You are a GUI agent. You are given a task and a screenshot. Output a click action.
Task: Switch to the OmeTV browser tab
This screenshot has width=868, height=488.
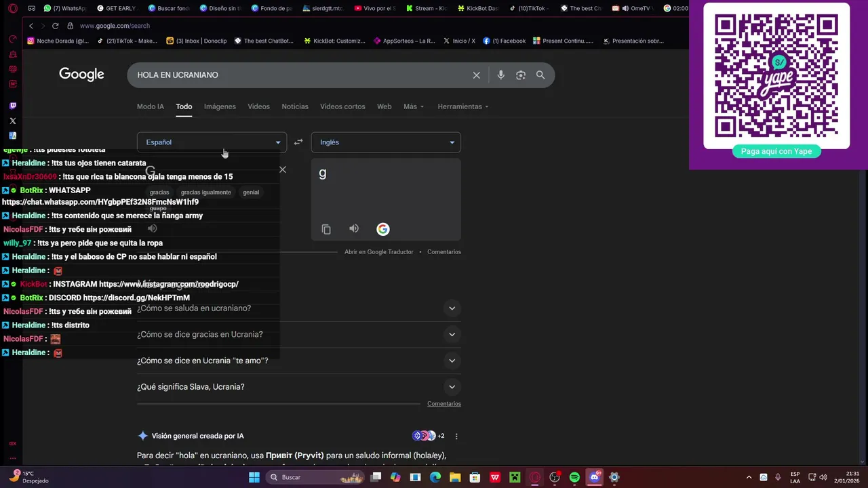click(x=632, y=8)
